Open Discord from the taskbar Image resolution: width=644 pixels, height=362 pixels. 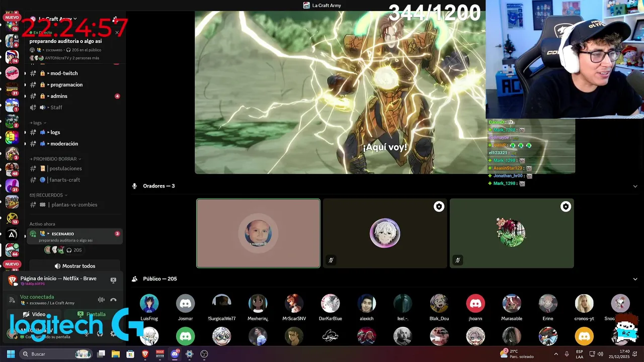175,354
